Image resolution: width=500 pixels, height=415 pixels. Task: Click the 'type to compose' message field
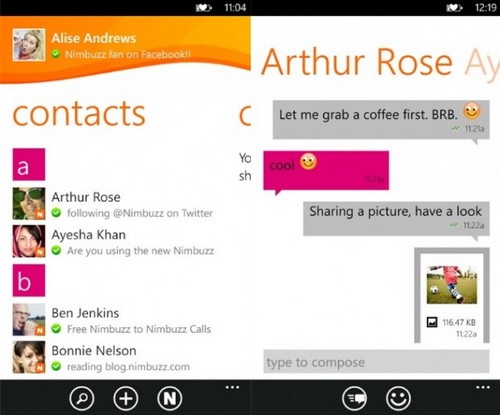click(x=376, y=362)
